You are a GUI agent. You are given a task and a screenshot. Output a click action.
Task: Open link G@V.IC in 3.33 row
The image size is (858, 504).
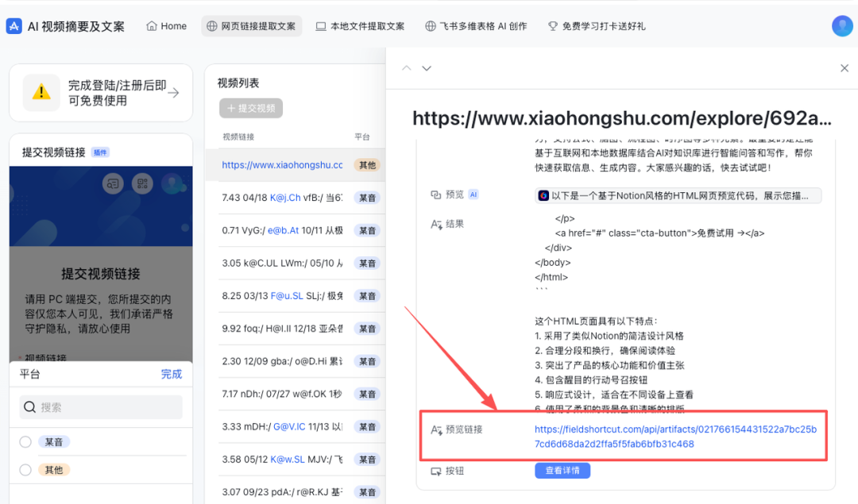coord(289,427)
